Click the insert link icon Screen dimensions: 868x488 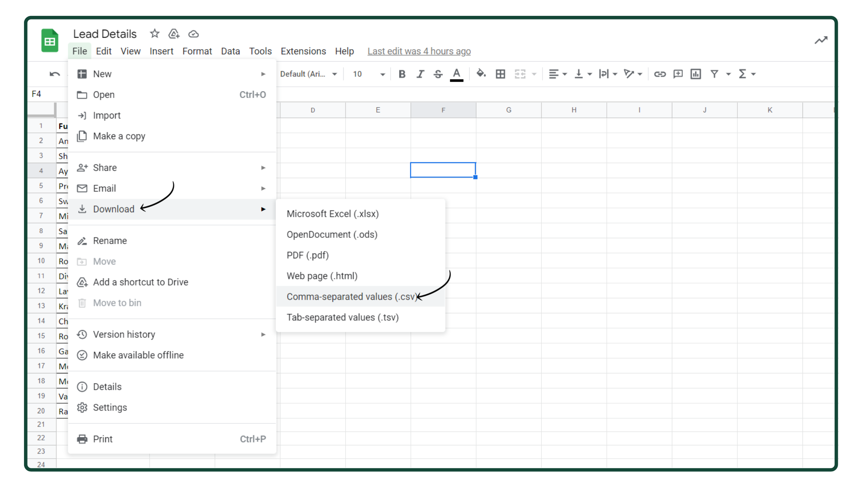pyautogui.click(x=660, y=74)
